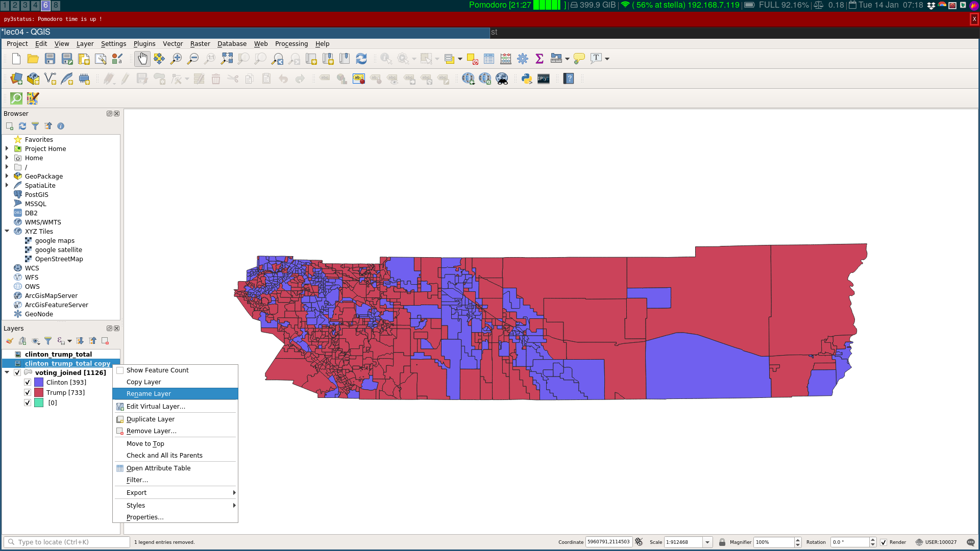Click the Zoom In magnifier tool
Viewport: 980px width, 551px height.
[x=176, y=59]
